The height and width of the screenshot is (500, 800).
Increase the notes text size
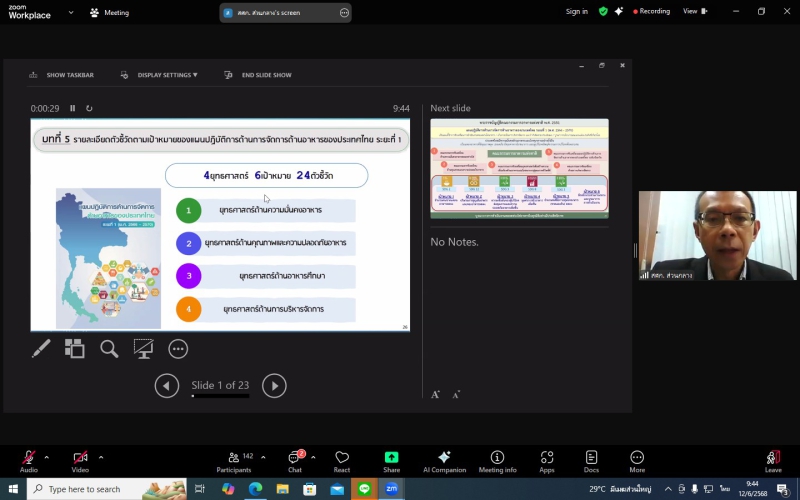(435, 394)
